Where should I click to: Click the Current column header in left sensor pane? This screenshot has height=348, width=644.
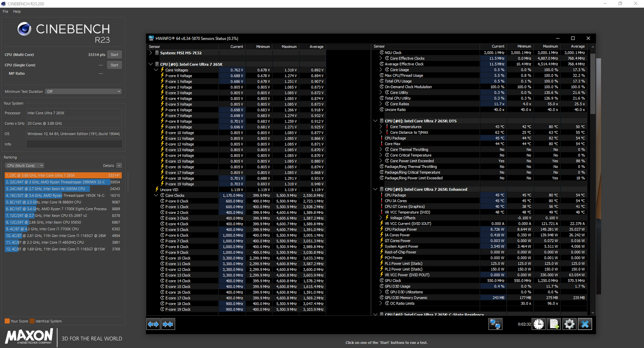pos(232,47)
